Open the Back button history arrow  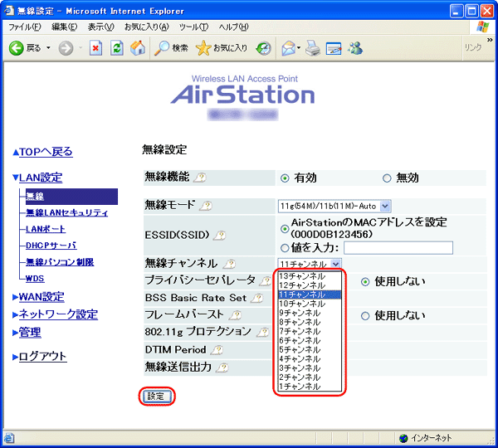click(x=48, y=48)
